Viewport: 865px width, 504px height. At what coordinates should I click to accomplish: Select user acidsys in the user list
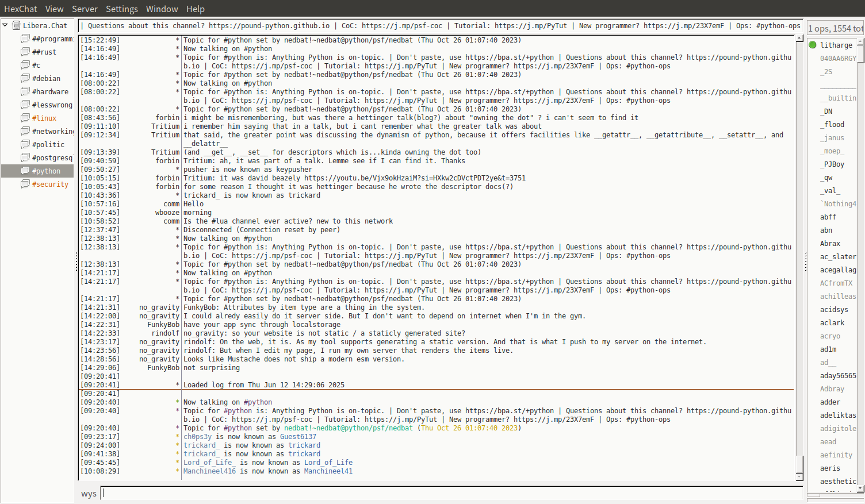coord(835,310)
